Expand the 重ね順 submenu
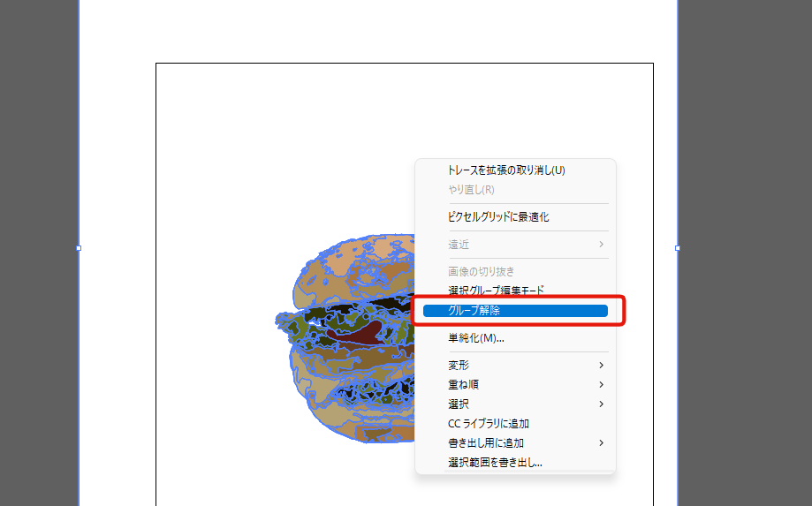The width and height of the screenshot is (812, 506). (515, 384)
